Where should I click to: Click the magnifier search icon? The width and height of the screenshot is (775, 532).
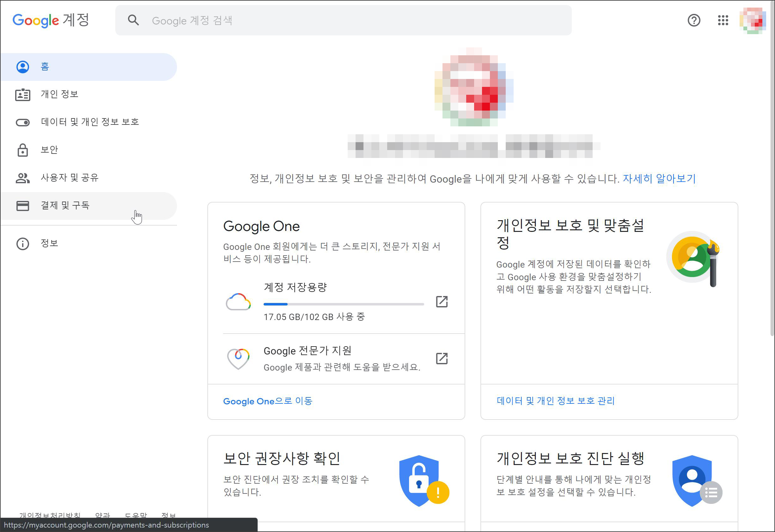tap(133, 20)
